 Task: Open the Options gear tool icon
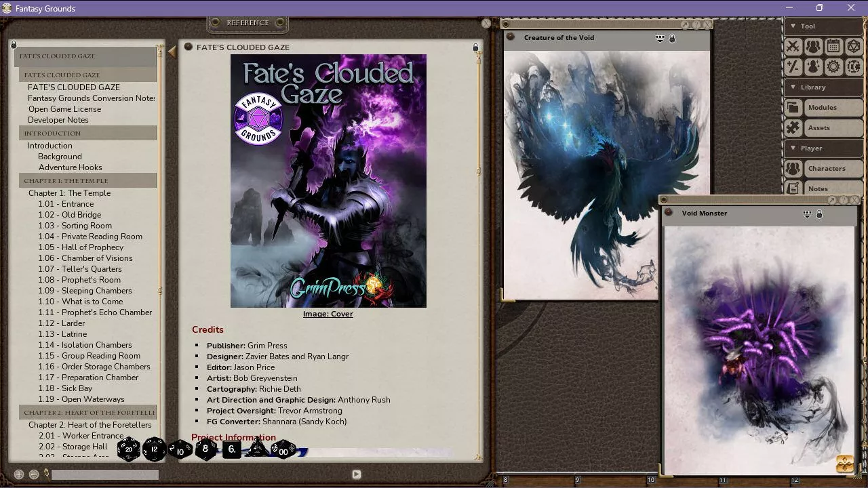click(x=833, y=67)
